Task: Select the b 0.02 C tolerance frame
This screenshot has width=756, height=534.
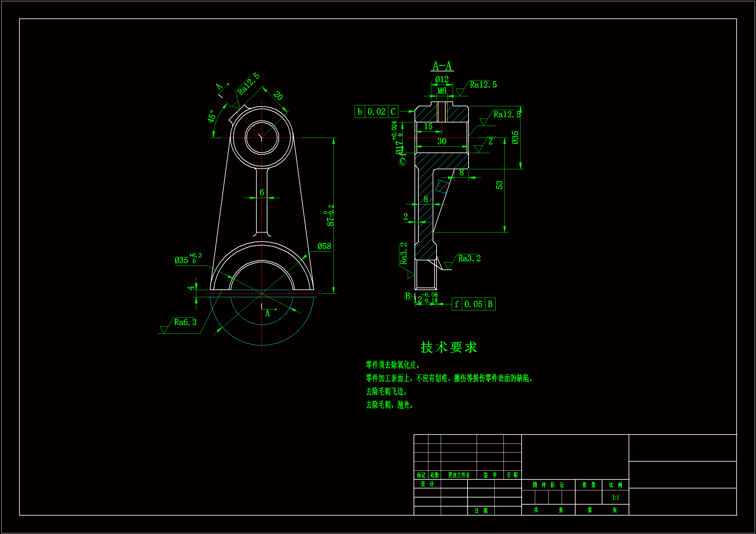Action: click(376, 112)
